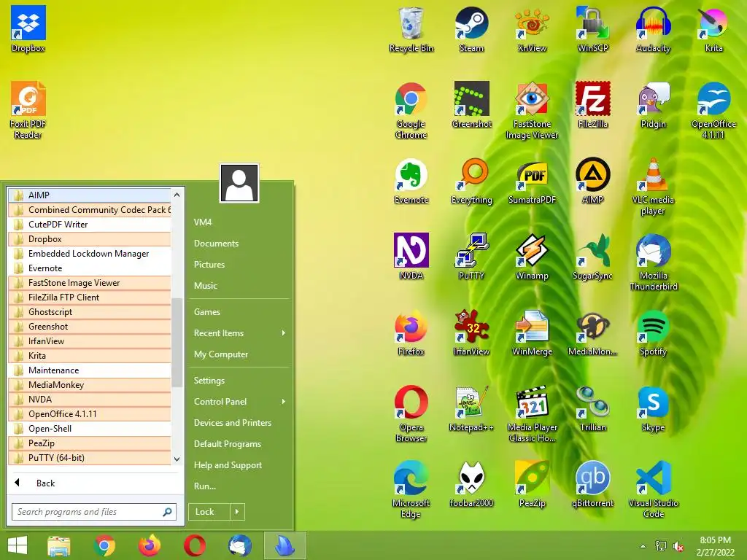Viewport: 747px width, 560px height.
Task: Go Back to the main start menu
Action: click(94, 483)
